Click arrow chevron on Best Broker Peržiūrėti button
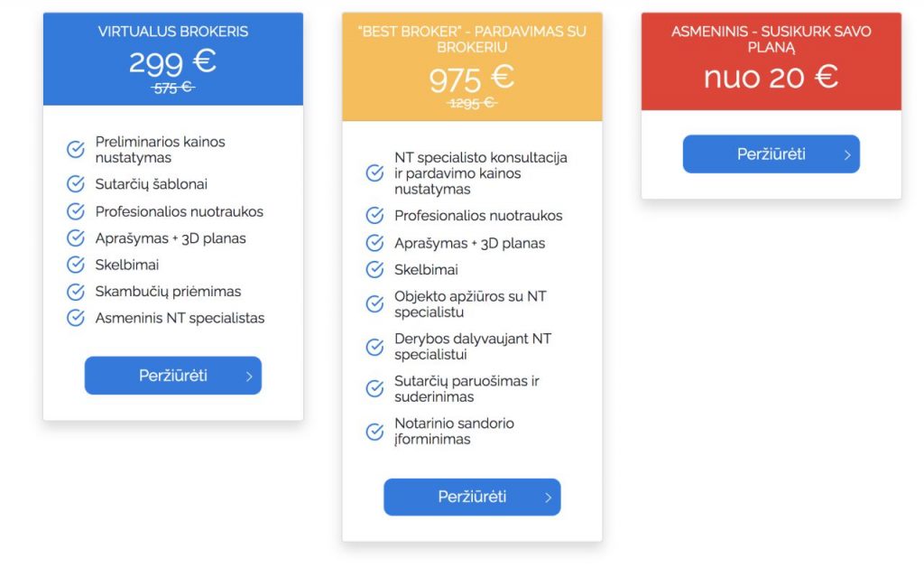The image size is (924, 568). click(x=548, y=498)
